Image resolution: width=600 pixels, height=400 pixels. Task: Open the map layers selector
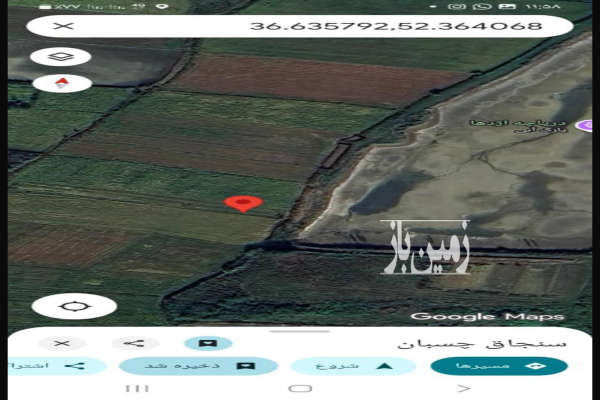[61, 57]
